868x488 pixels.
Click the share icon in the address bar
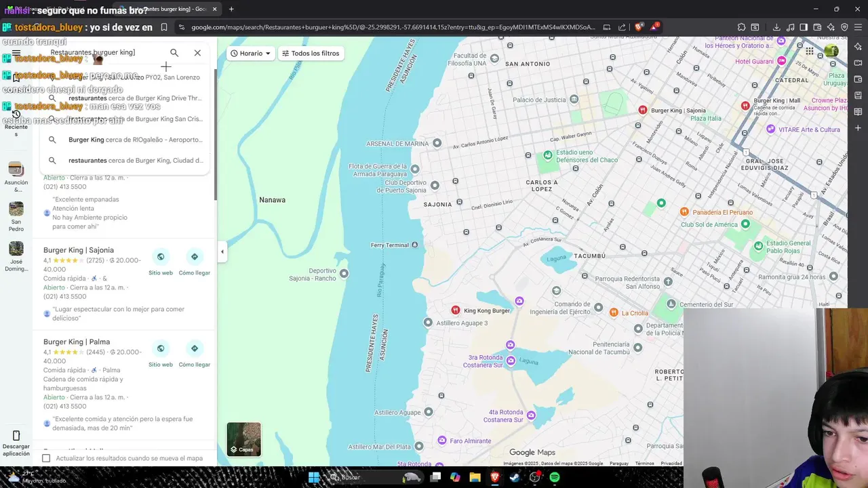pos(622,27)
